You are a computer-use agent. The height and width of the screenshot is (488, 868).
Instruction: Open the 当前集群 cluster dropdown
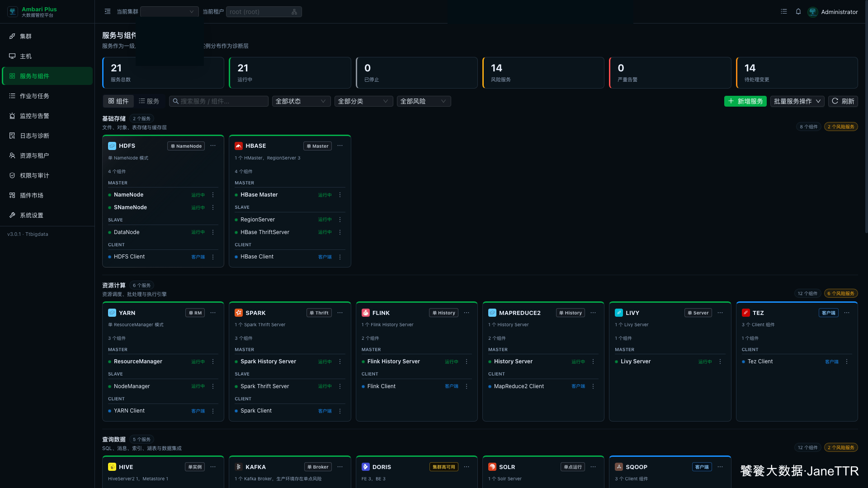(x=170, y=12)
